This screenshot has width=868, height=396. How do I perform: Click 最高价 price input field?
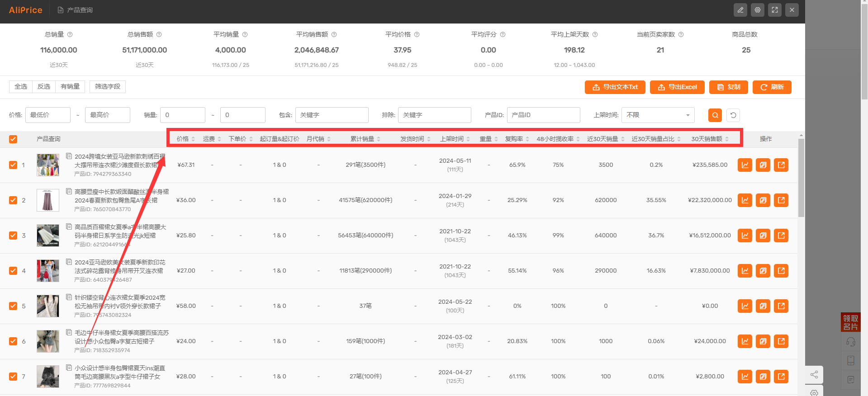tap(108, 115)
